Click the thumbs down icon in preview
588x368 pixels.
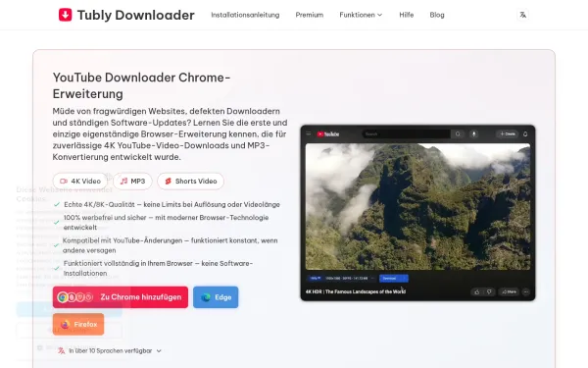[489, 291]
